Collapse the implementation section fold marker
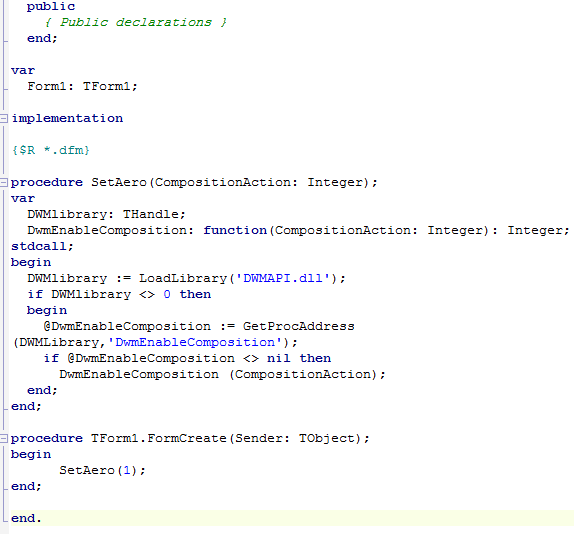This screenshot has width=574, height=534. coord(4,118)
